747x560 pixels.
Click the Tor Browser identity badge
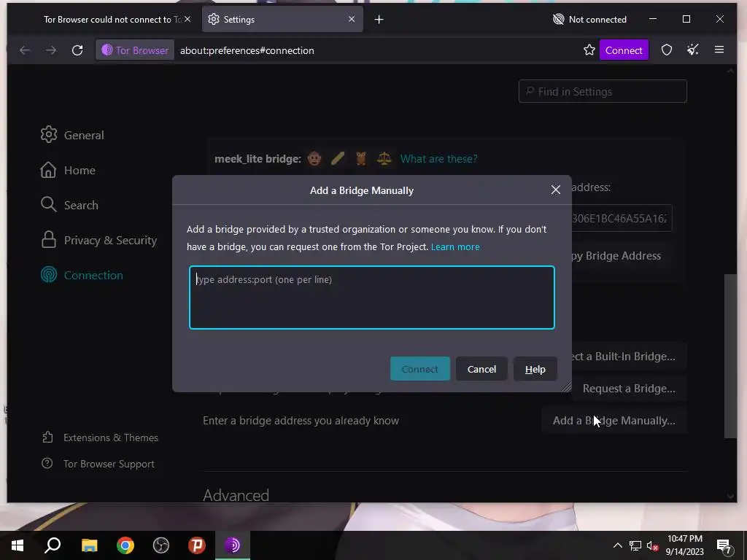[x=135, y=50]
